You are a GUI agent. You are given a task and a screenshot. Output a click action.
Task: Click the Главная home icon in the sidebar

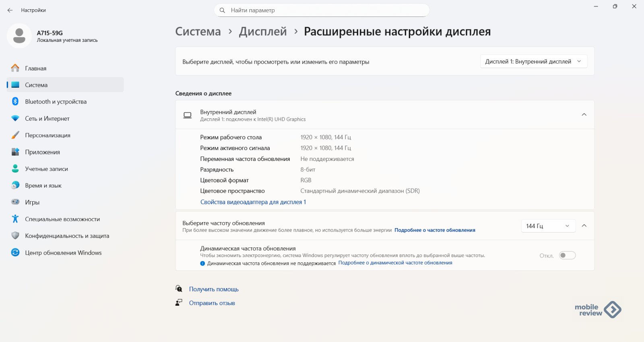point(15,68)
